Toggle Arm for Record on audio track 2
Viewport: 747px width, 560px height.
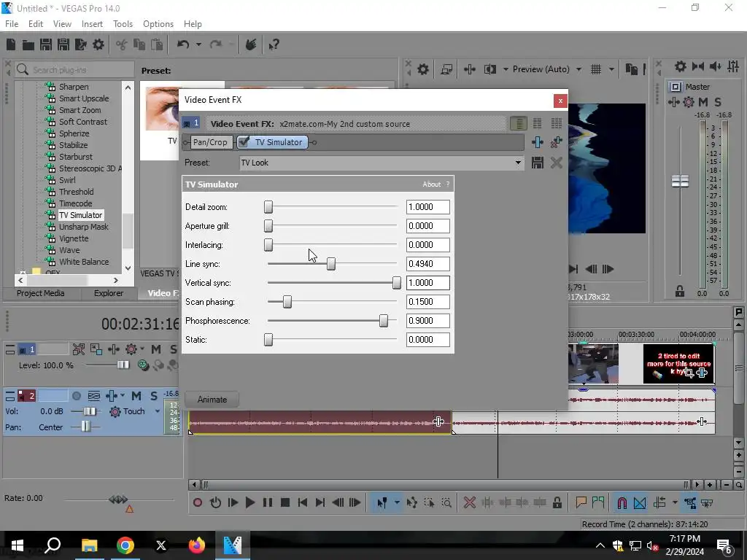(76, 396)
